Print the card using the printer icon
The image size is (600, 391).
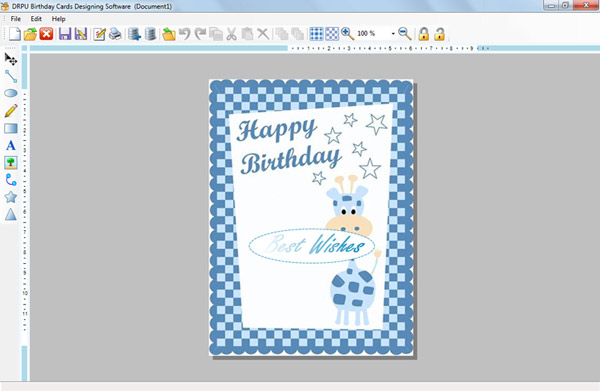[115, 34]
